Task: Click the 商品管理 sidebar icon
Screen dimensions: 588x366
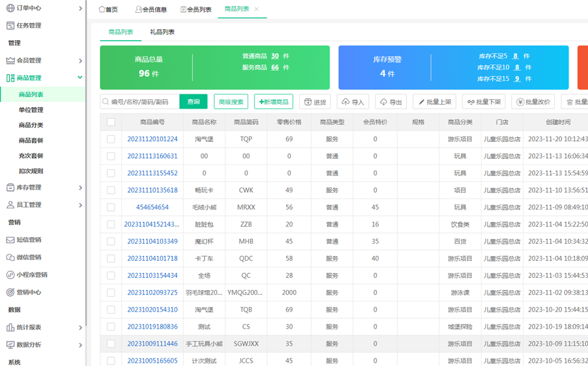Action: 10,77
